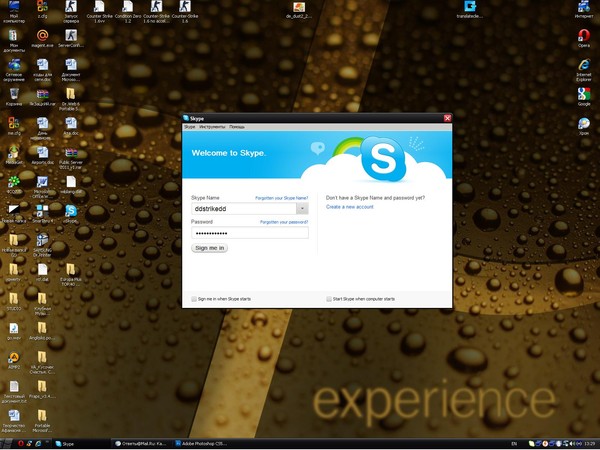Open Forgotten your Skype Name link
The height and width of the screenshot is (450, 600).
tap(282, 198)
